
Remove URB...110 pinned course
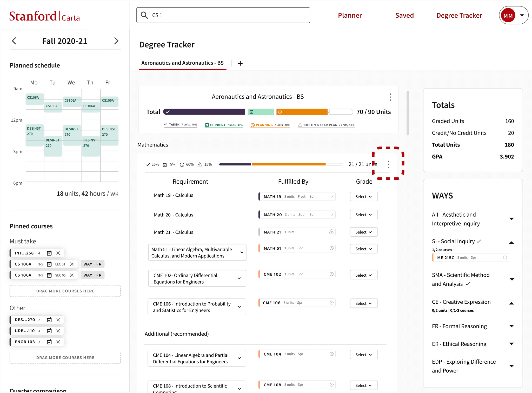(x=58, y=331)
